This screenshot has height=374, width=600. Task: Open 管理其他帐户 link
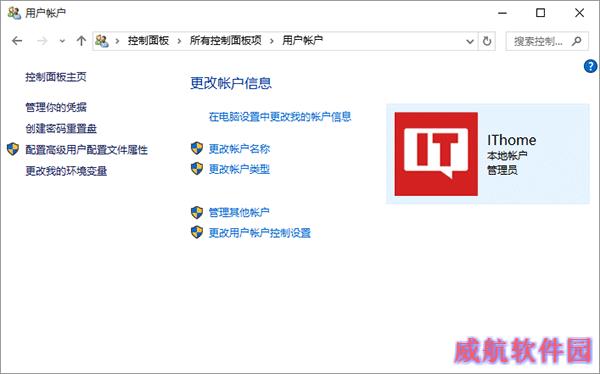tap(239, 212)
